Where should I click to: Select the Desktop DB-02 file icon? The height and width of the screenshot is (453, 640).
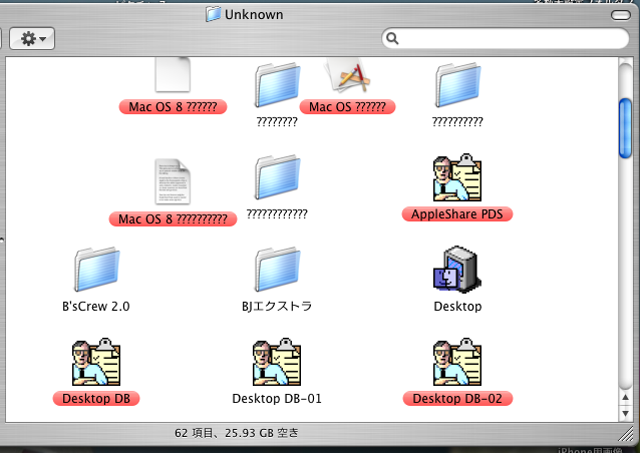[x=458, y=362]
